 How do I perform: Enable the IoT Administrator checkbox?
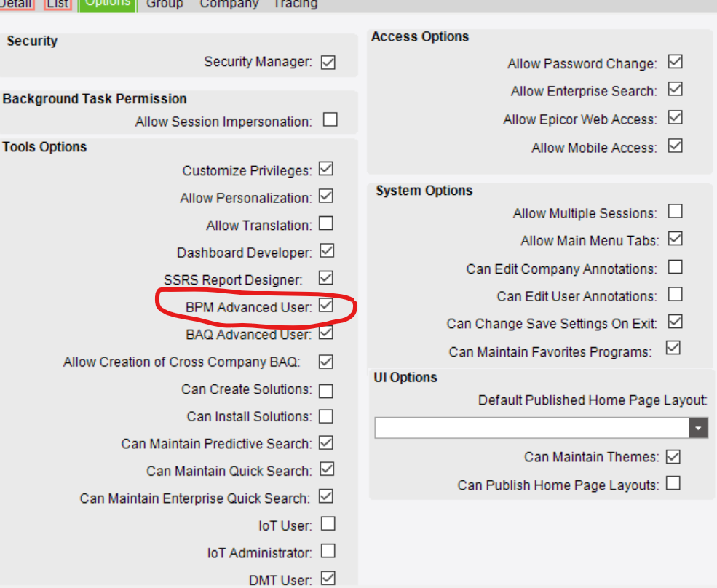point(328,551)
